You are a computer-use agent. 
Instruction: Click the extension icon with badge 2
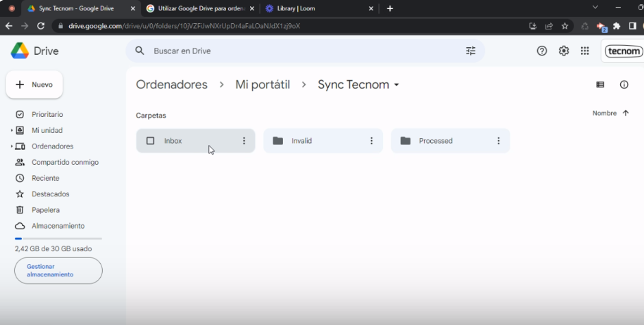pyautogui.click(x=601, y=27)
